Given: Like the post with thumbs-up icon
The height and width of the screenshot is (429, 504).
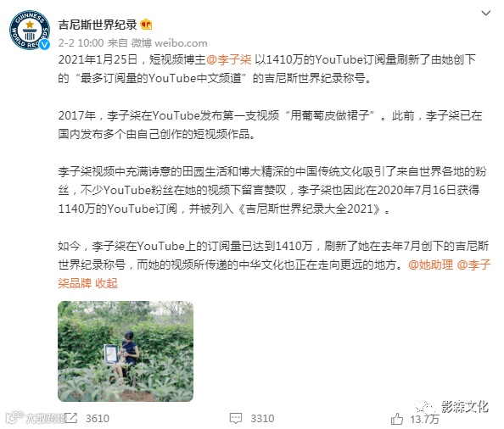Looking at the screenshot, I should [x=397, y=419].
